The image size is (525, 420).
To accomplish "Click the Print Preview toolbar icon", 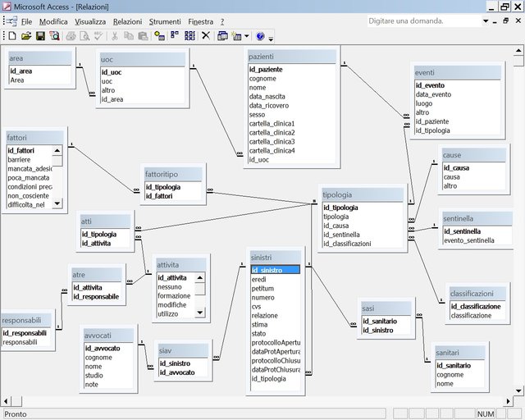I will tap(84, 36).
